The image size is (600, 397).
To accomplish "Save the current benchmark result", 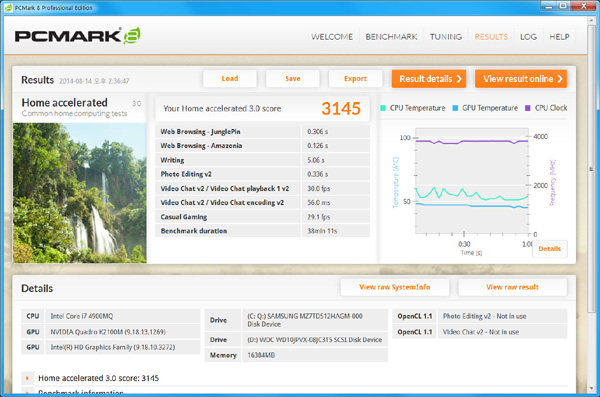I will (x=292, y=78).
